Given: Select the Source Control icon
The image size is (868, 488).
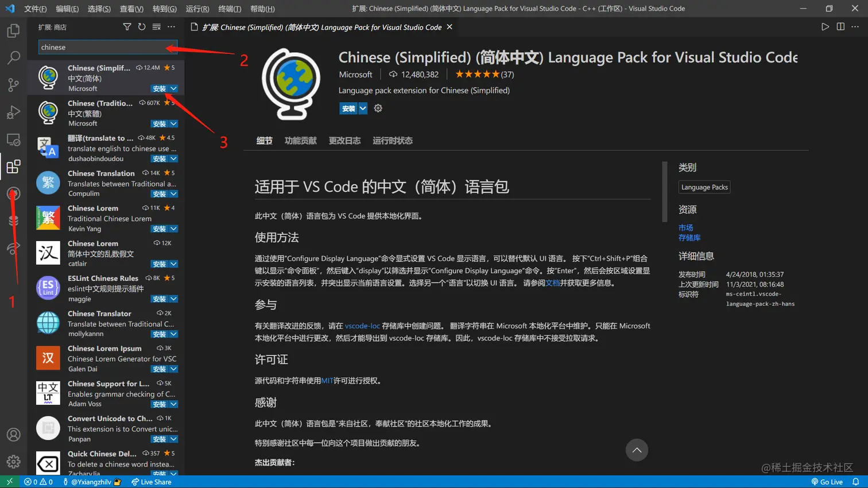Looking at the screenshot, I should (x=13, y=84).
